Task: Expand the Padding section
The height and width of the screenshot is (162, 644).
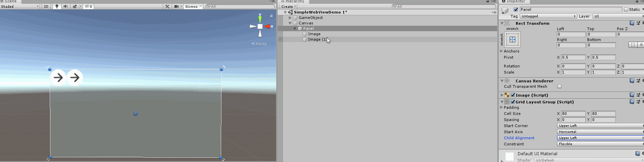Action: pos(502,107)
